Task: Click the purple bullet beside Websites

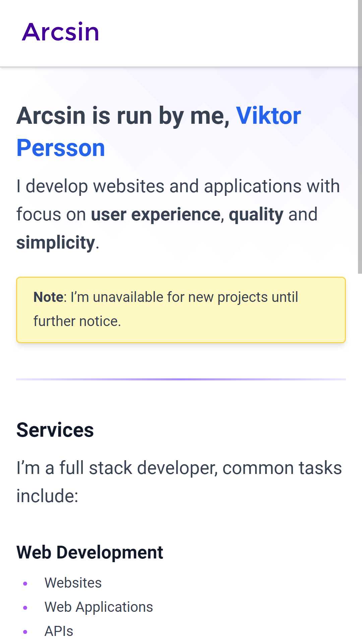Action: pyautogui.click(x=25, y=584)
